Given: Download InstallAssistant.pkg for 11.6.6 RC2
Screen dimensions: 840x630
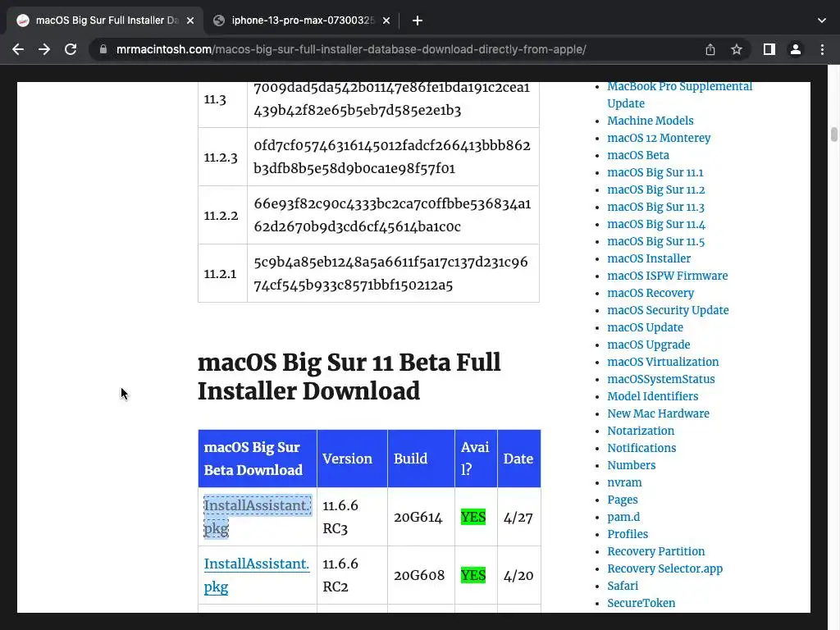Looking at the screenshot, I should [x=257, y=575].
